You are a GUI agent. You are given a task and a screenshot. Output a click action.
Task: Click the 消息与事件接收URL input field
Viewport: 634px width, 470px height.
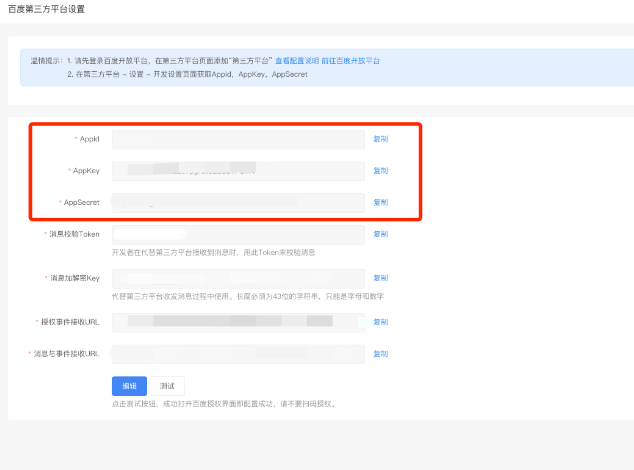pyautogui.click(x=238, y=354)
